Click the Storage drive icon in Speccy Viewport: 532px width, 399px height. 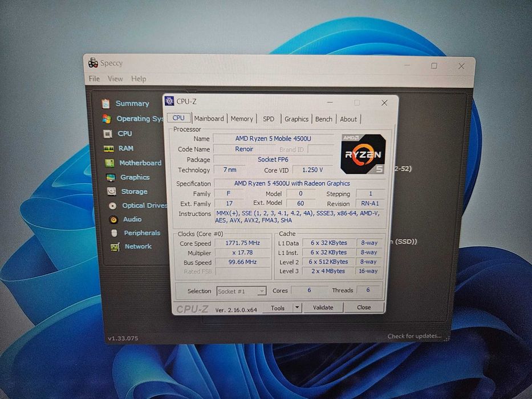point(112,192)
